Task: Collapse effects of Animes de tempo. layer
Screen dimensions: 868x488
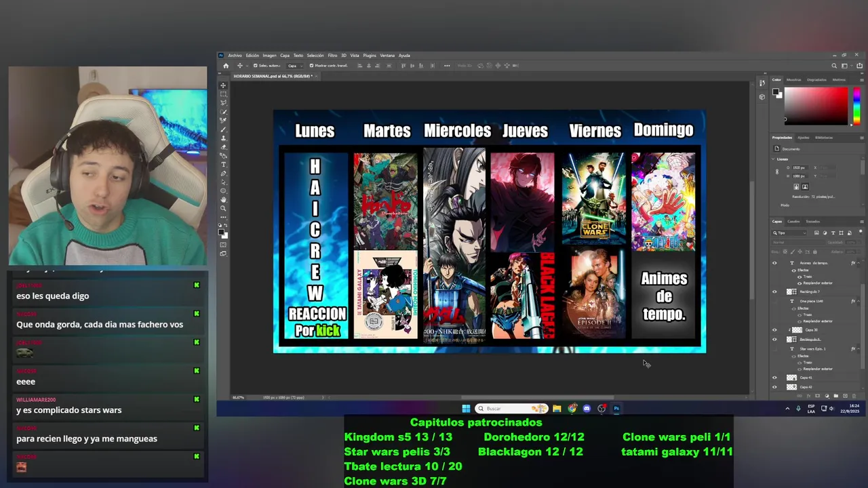Action: pyautogui.click(x=859, y=263)
